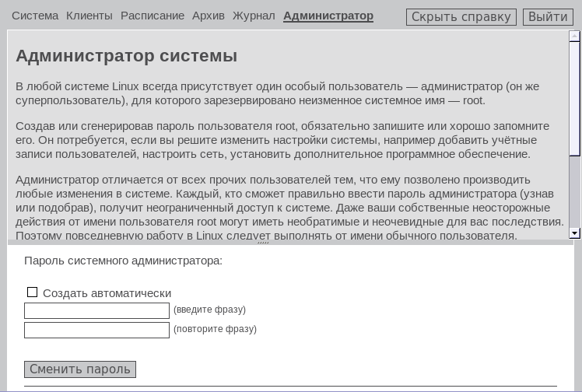Open the Журнал section
The width and height of the screenshot is (582, 392).
point(253,16)
